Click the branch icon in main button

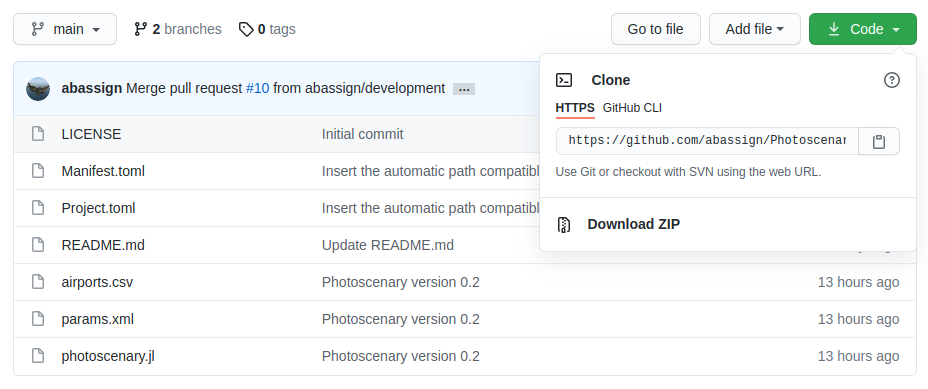click(38, 29)
